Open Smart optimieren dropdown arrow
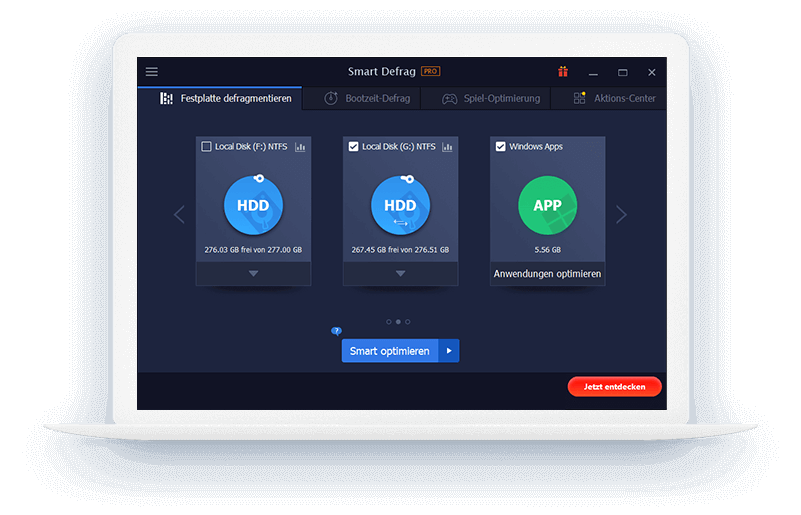Image resolution: width=801 pixels, height=515 pixels. 450,351
